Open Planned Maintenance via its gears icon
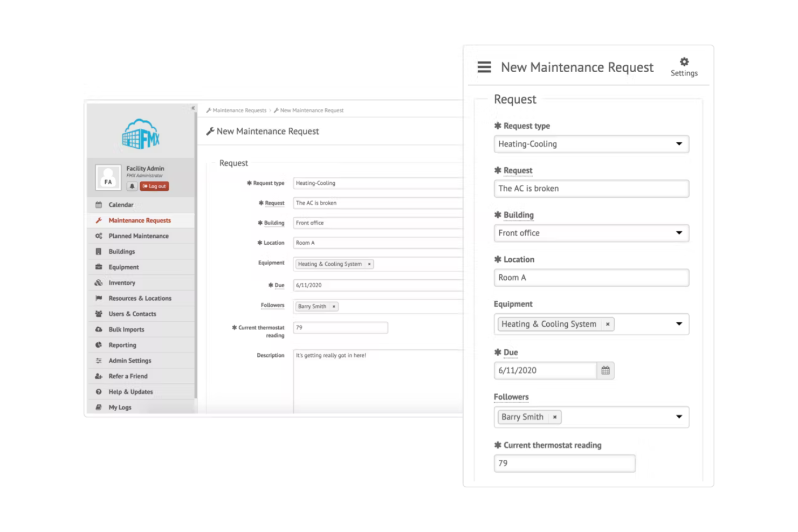 [x=99, y=236]
